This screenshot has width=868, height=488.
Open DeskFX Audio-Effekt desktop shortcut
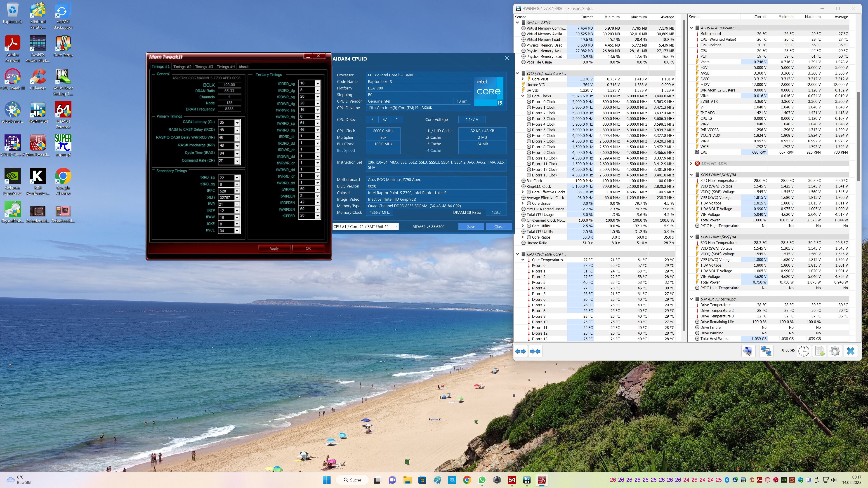(x=38, y=49)
